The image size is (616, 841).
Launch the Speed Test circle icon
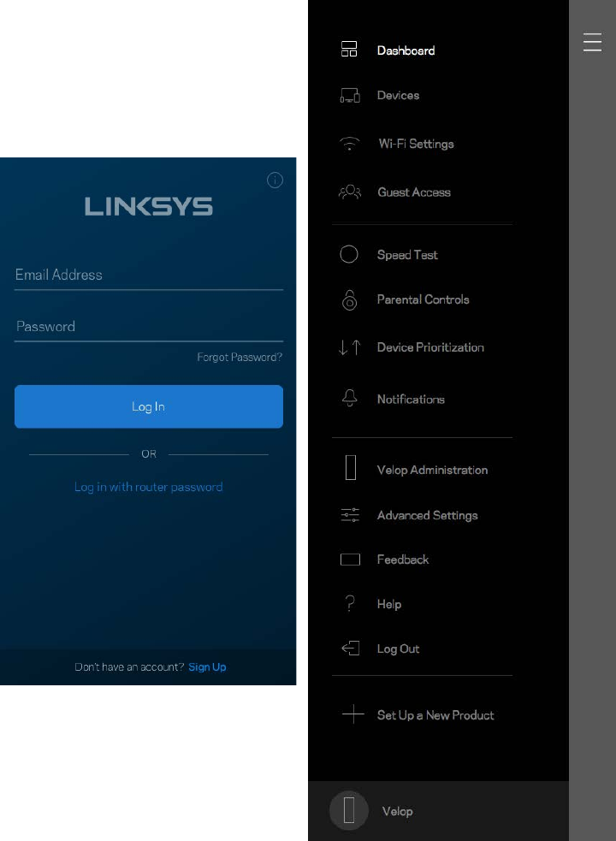(x=349, y=254)
